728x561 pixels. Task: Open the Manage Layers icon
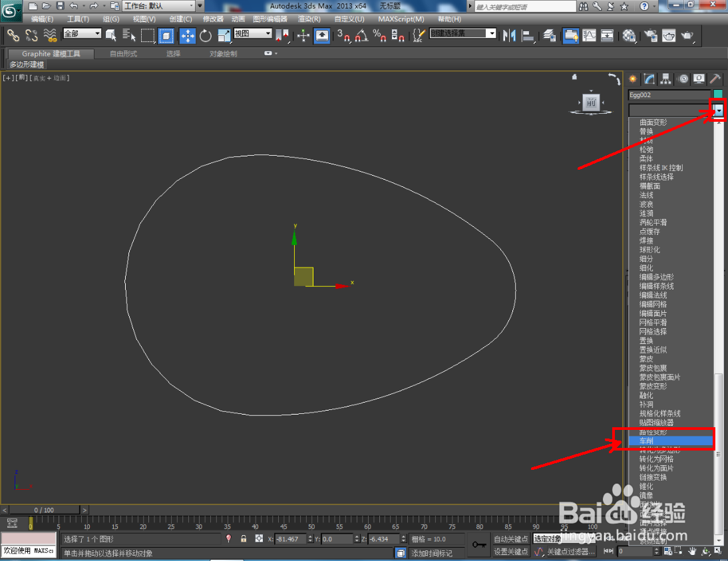550,35
